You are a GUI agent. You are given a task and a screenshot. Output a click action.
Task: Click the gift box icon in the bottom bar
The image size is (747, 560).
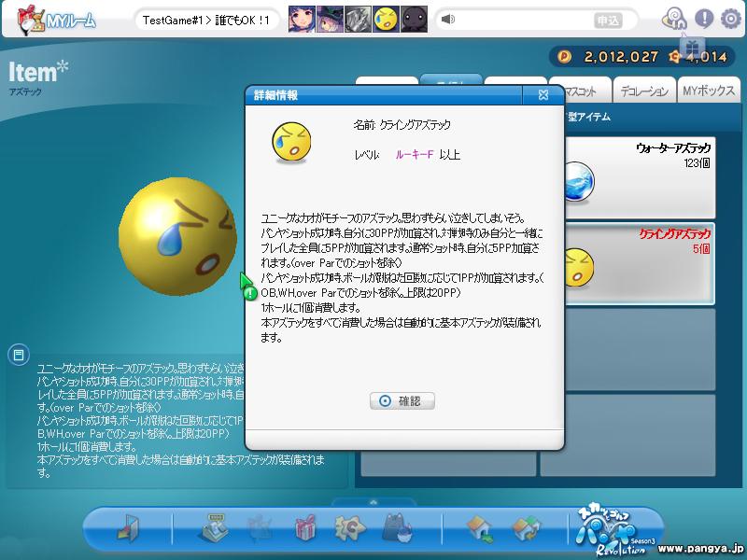(x=305, y=527)
